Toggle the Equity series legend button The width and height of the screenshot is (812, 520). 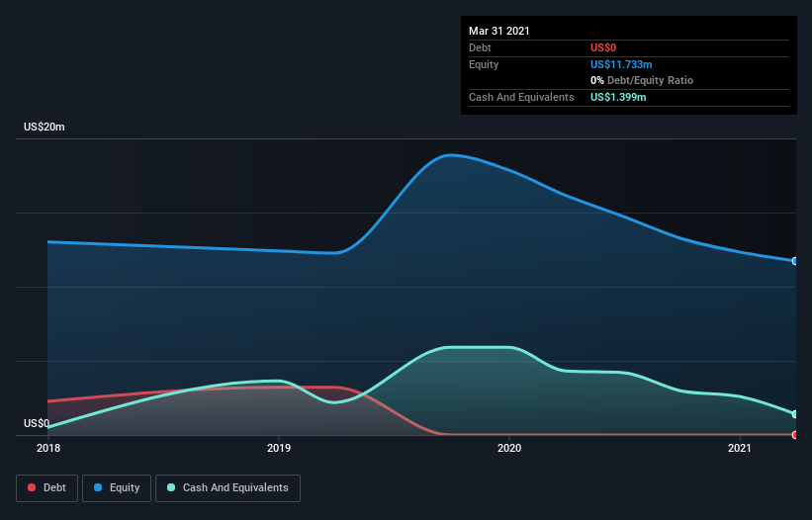[x=117, y=488]
